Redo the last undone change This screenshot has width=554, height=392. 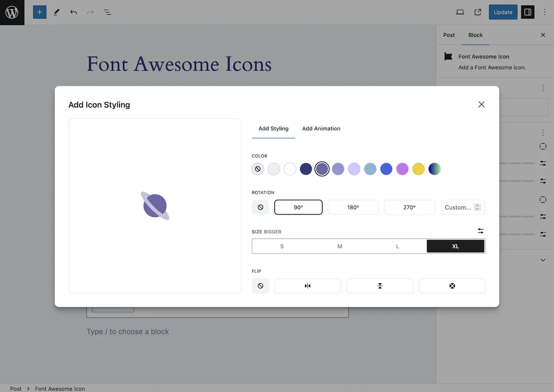[90, 12]
